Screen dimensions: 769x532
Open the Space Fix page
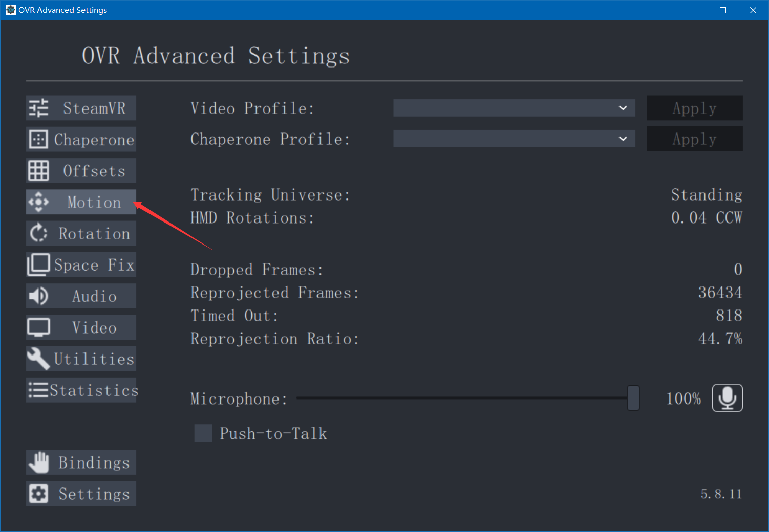tap(81, 264)
